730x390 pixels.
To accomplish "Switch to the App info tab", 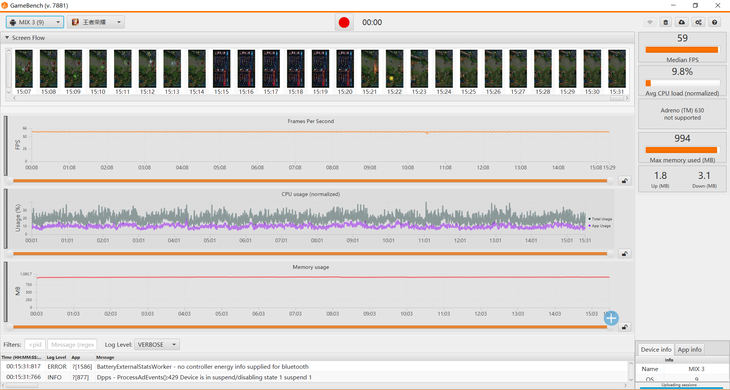I will tap(689, 349).
